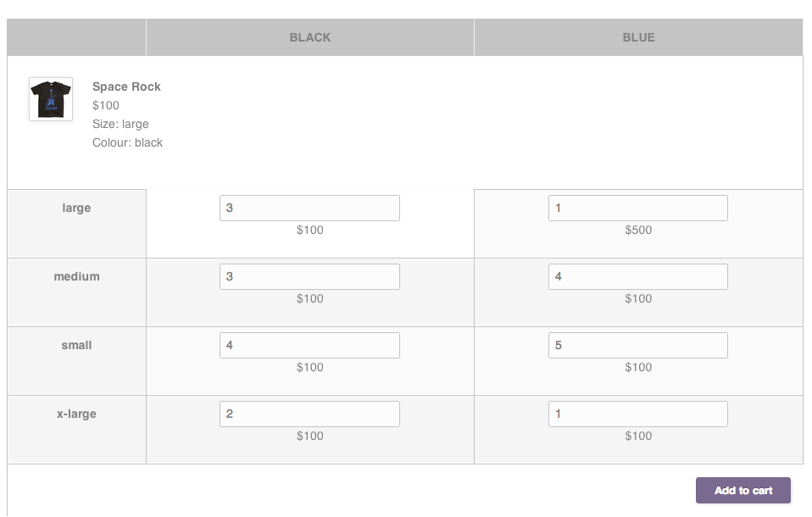Select the medium blue quantity input
This screenshot has width=812, height=517.
638,276
